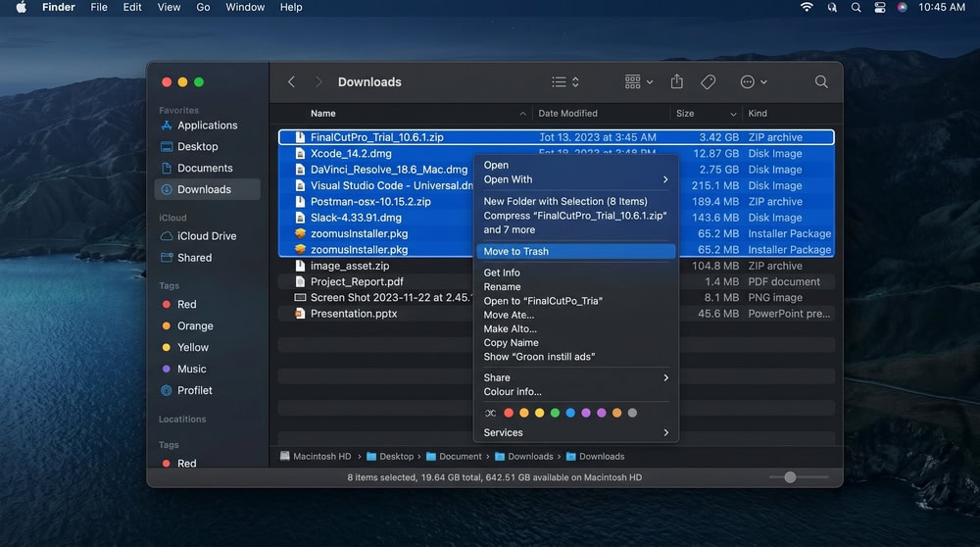This screenshot has width=980, height=547.
Task: Open the Group By grid dropdown
Action: pyautogui.click(x=639, y=82)
